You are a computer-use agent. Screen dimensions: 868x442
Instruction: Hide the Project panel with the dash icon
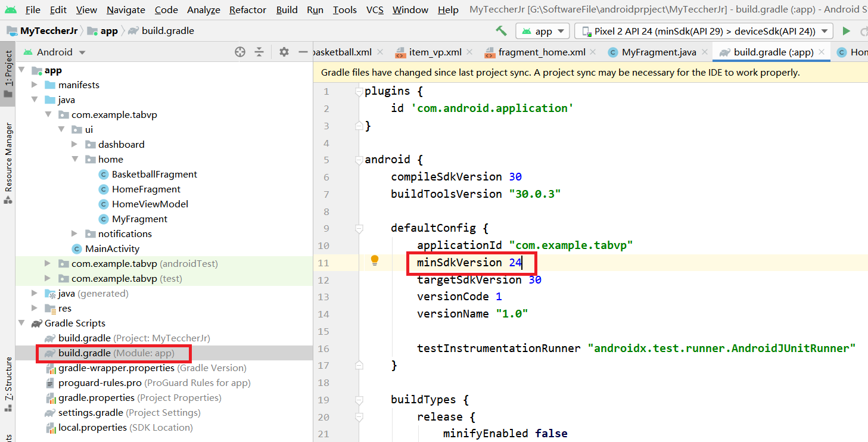(304, 52)
